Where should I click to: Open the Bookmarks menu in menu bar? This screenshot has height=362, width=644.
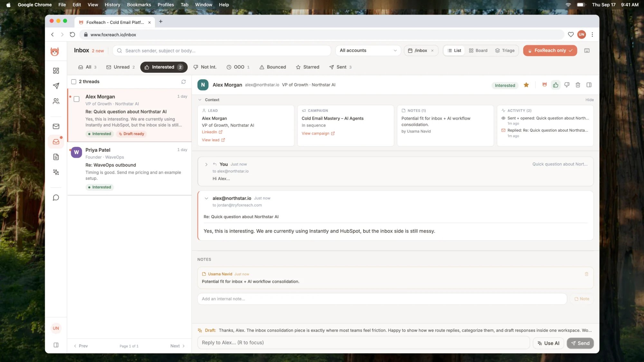coord(139,5)
